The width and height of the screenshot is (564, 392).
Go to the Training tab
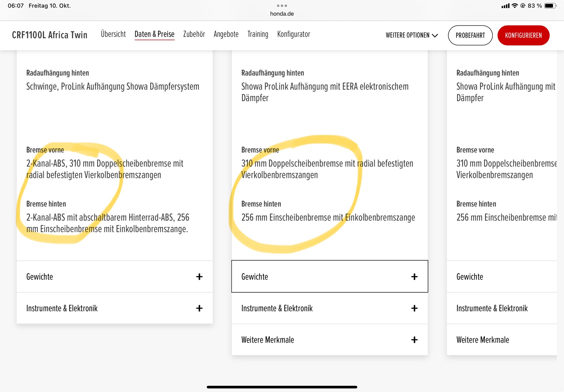point(257,34)
